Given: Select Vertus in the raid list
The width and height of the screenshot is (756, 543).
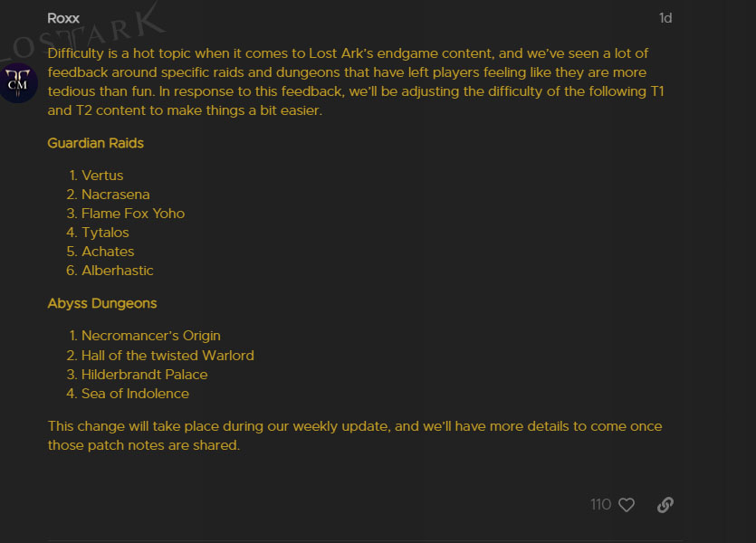Looking at the screenshot, I should coord(102,176).
